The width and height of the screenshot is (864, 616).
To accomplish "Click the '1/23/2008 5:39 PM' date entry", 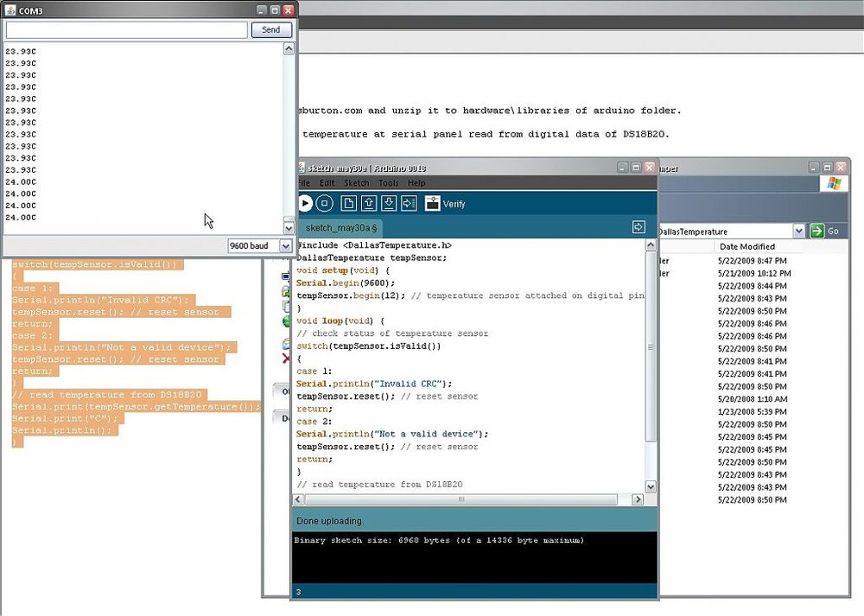I will click(x=753, y=411).
